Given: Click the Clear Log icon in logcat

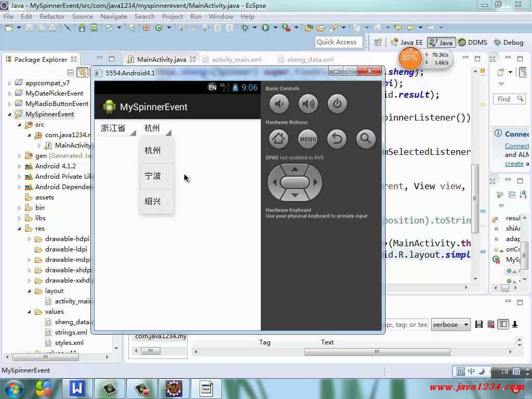Looking at the screenshot, I should 490,324.
